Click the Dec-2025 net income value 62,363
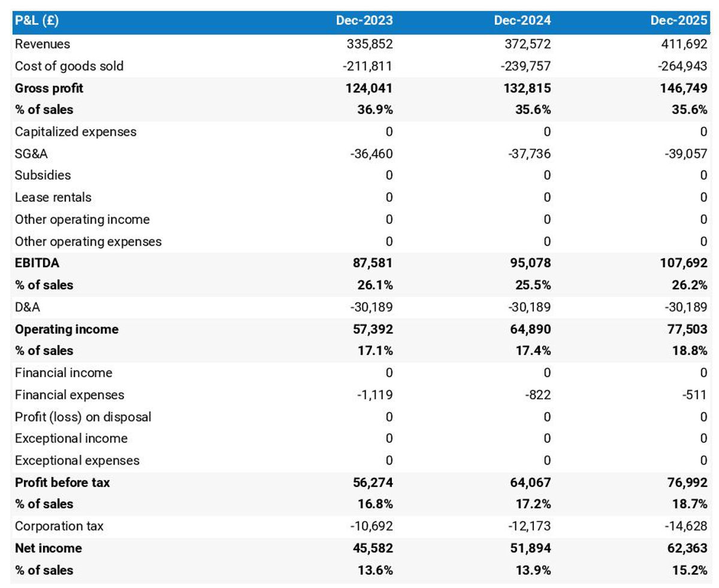 [685, 548]
